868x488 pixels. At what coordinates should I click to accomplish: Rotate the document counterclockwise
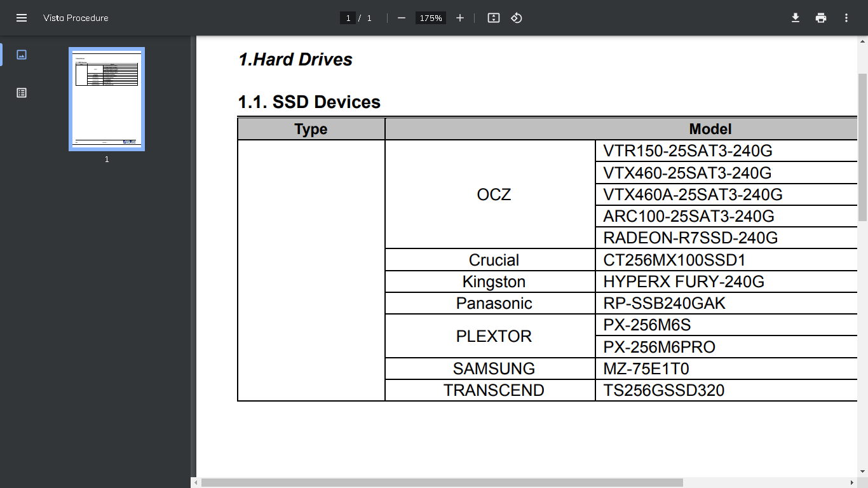coord(517,18)
